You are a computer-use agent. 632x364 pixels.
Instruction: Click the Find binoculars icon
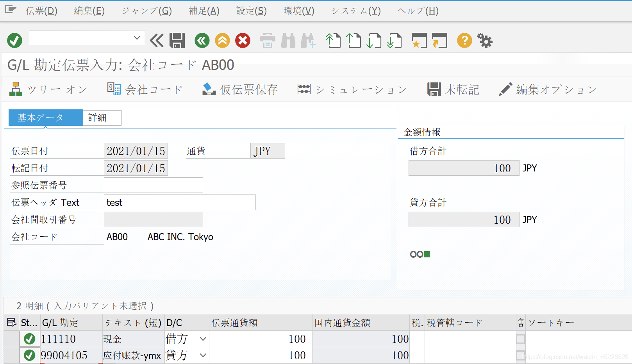288,40
